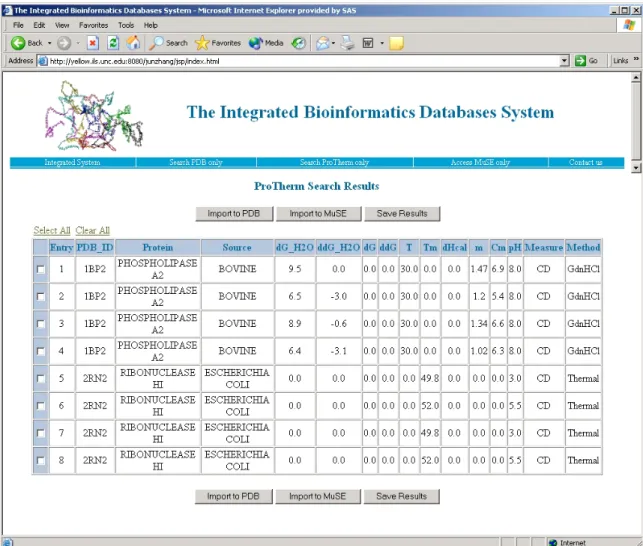
Task: Click the bottom Import to PDB button
Action: coord(233,496)
